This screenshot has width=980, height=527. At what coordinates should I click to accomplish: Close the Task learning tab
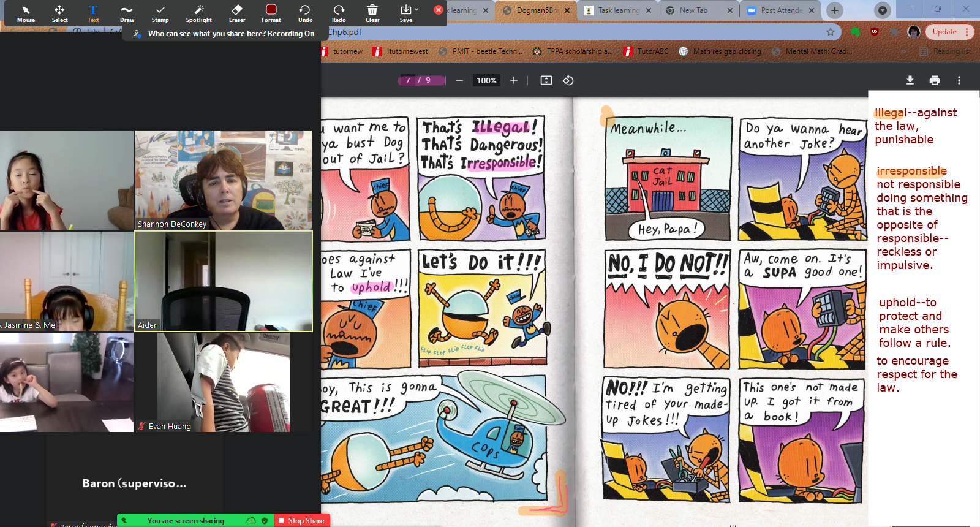tap(649, 10)
